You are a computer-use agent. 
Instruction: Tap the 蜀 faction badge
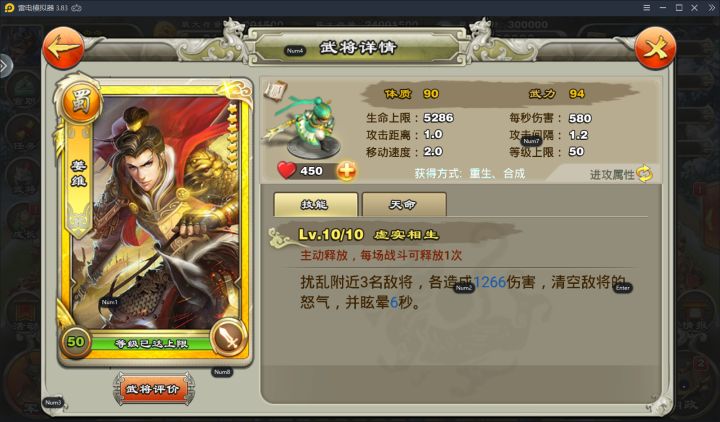coord(81,102)
